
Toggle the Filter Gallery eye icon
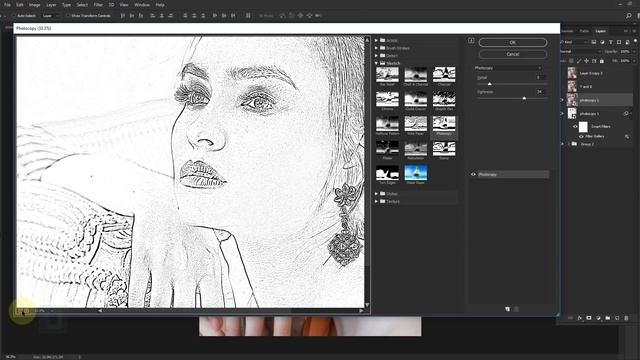pos(581,136)
